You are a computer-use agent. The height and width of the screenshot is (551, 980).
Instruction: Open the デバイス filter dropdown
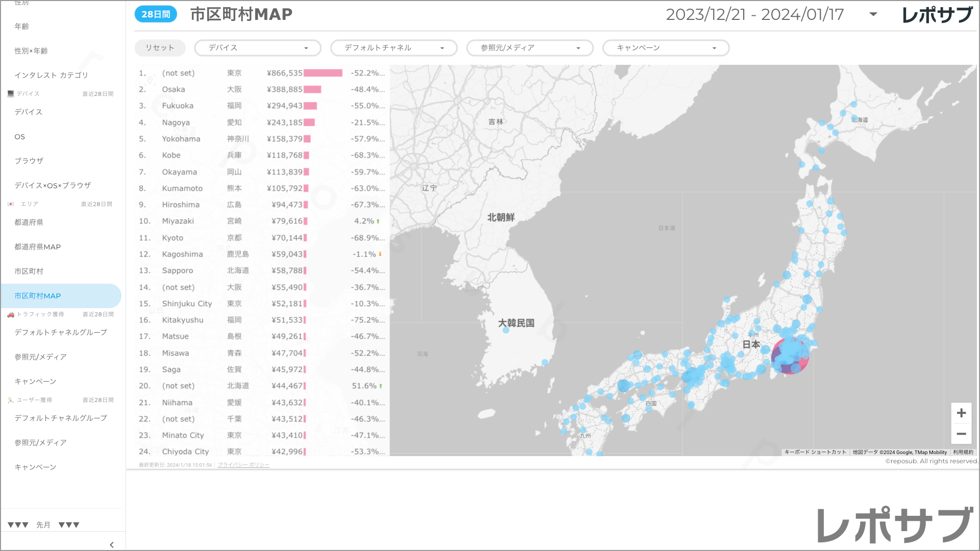(x=258, y=48)
